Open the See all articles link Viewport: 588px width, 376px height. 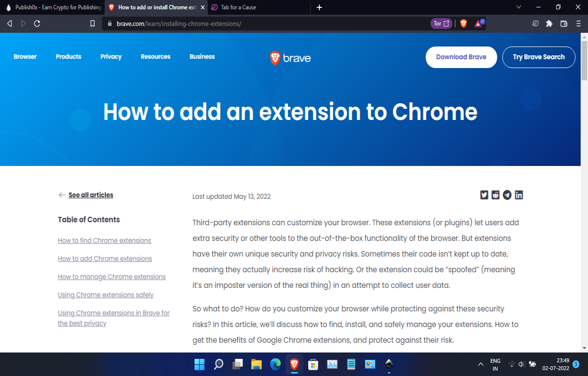click(91, 195)
